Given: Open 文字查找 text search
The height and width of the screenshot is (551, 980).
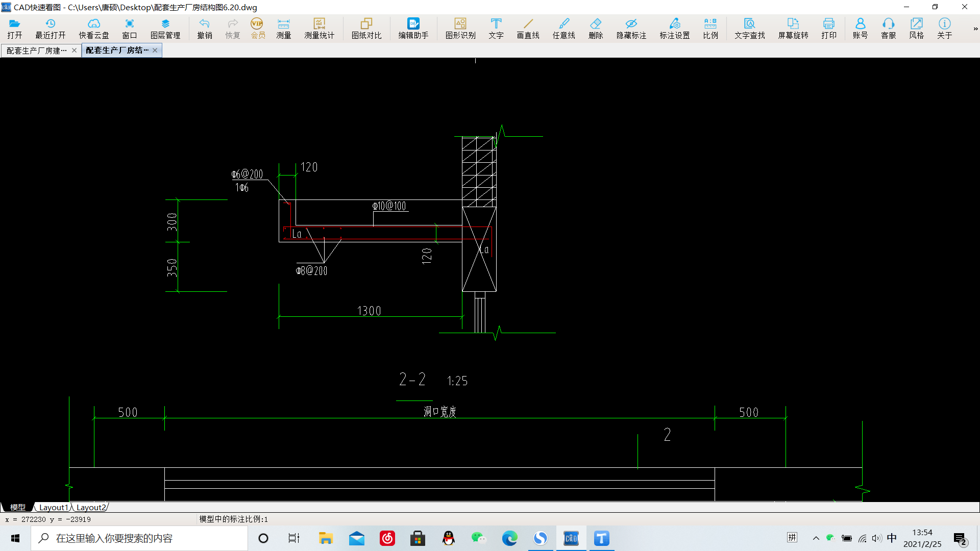Looking at the screenshot, I should pos(750,29).
